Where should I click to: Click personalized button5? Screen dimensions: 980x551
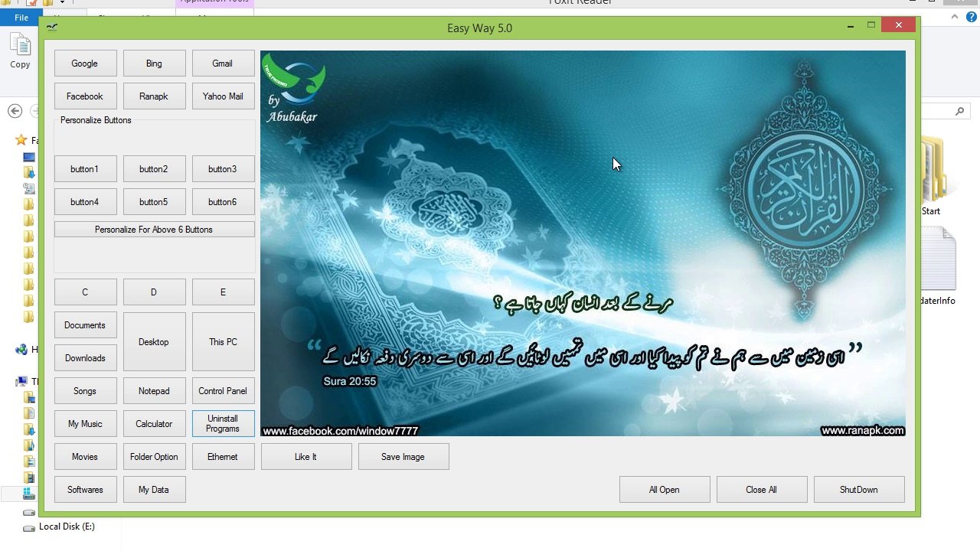coord(154,202)
